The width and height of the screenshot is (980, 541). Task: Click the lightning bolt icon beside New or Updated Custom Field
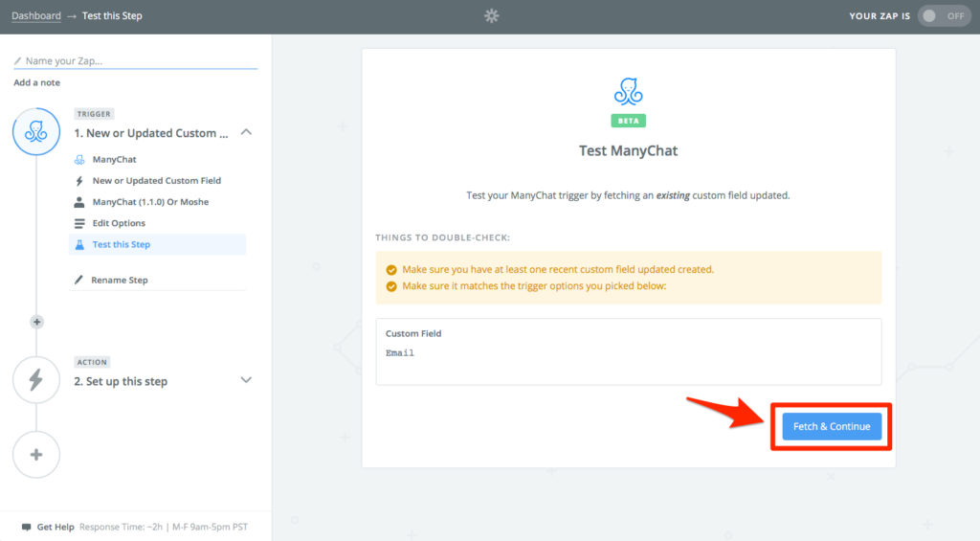pyautogui.click(x=79, y=181)
